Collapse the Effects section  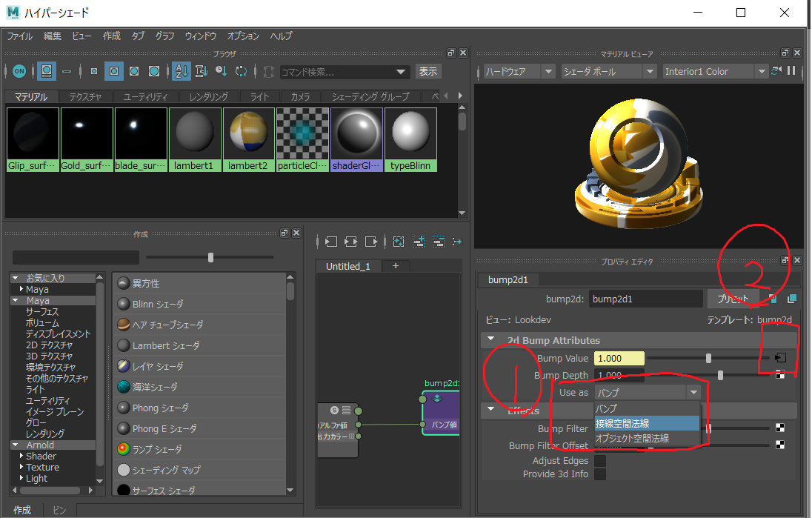click(x=491, y=410)
